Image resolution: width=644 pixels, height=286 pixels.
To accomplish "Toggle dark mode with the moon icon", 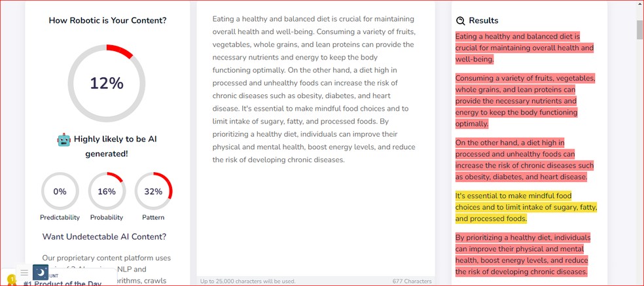I will (x=41, y=272).
